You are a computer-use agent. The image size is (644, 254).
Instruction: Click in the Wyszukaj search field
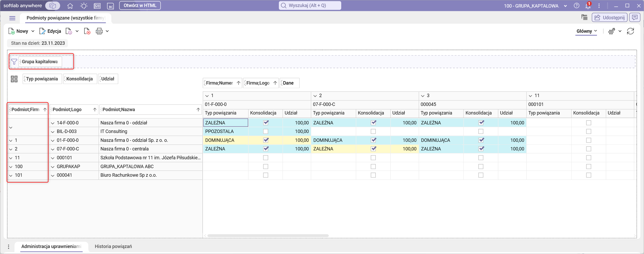point(310,5)
